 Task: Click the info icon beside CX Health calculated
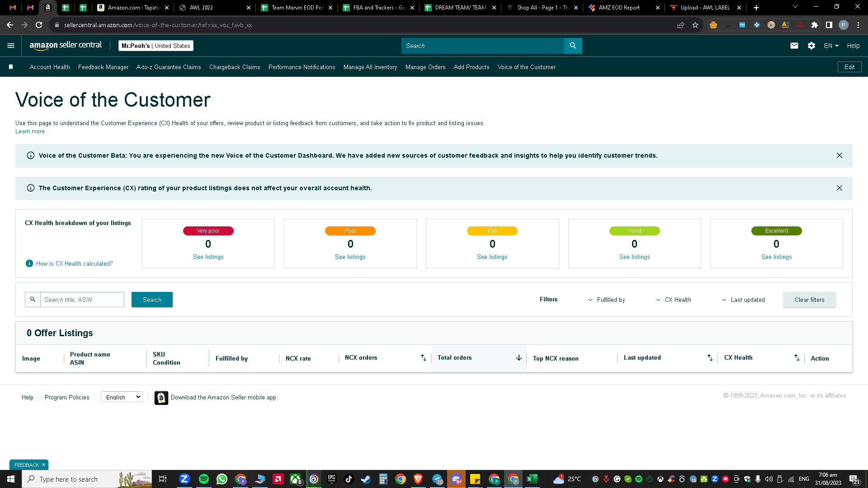pyautogui.click(x=29, y=263)
